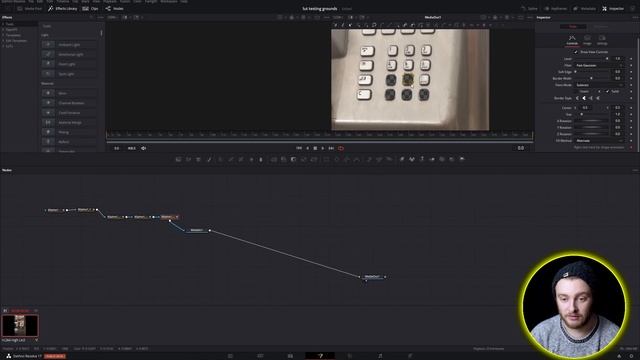Open the Color page in the bottom bar

pos(350,356)
